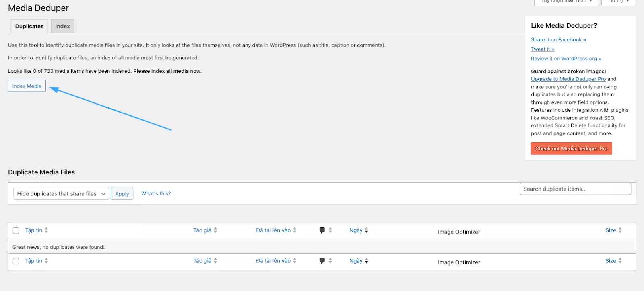Click Check out Media Deduper Pro button
Image resolution: width=644 pixels, height=291 pixels.
point(571,149)
